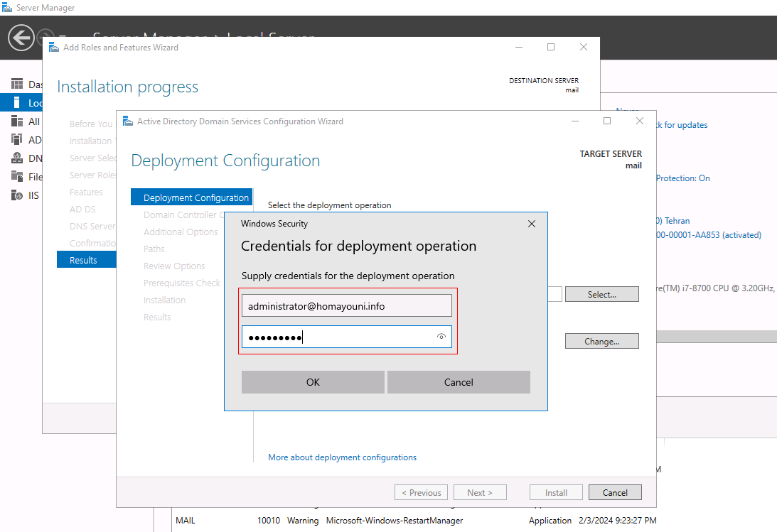
Task: Click Install button in AD DS wizard
Action: pos(556,492)
